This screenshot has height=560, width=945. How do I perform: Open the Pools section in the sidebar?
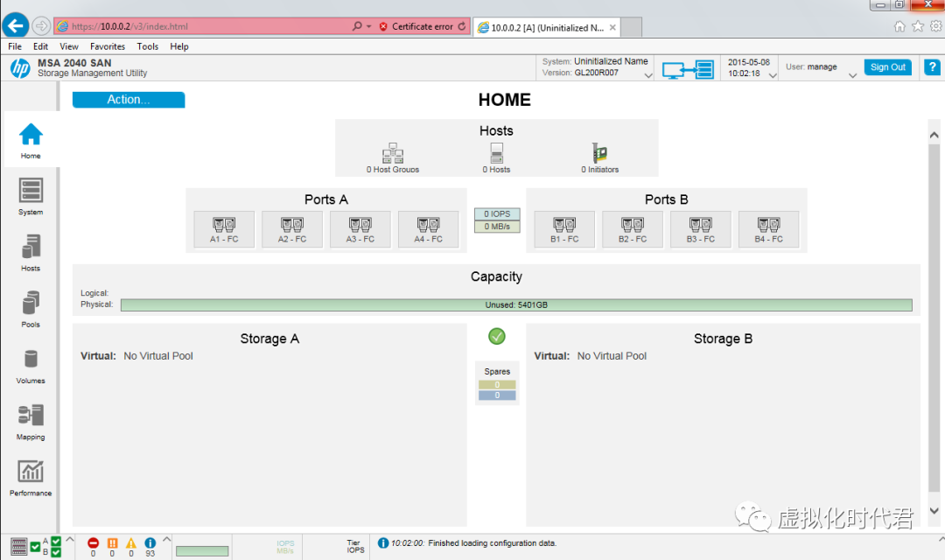(31, 309)
